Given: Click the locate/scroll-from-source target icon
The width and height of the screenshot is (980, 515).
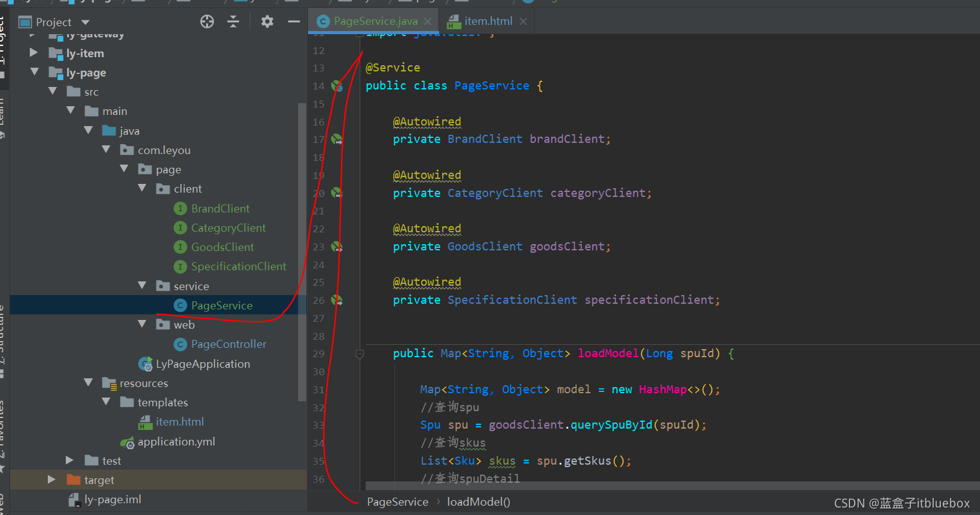Looking at the screenshot, I should [x=207, y=22].
